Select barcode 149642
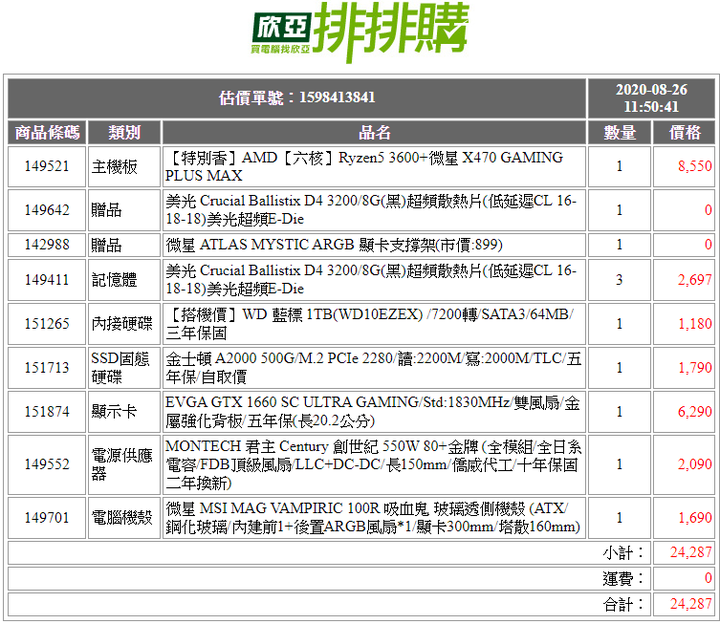720x624 pixels. 47,210
